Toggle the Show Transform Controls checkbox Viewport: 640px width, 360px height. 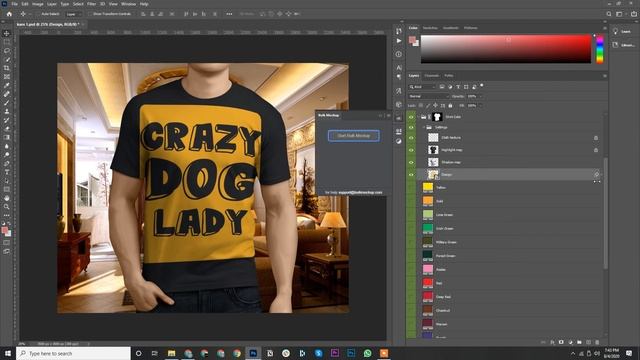pos(91,14)
